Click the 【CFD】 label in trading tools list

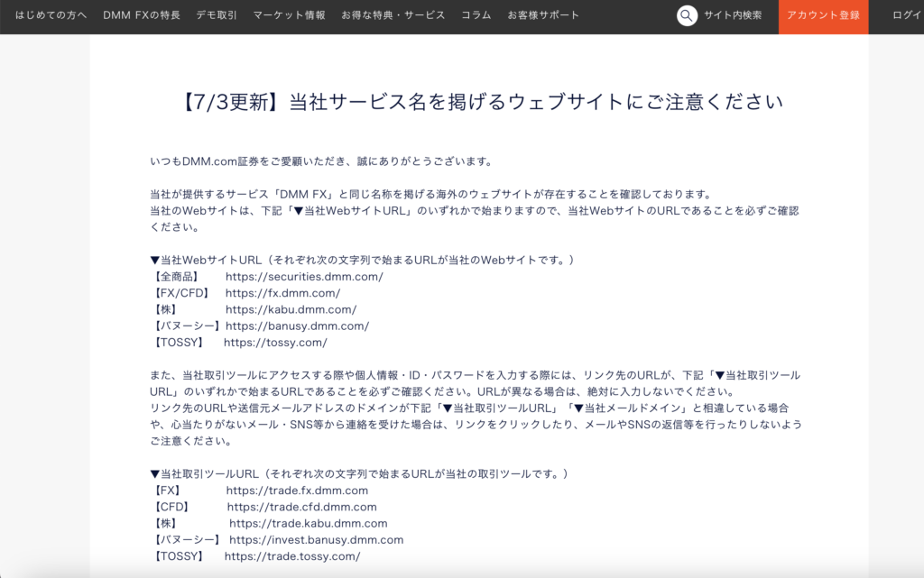tap(171, 507)
